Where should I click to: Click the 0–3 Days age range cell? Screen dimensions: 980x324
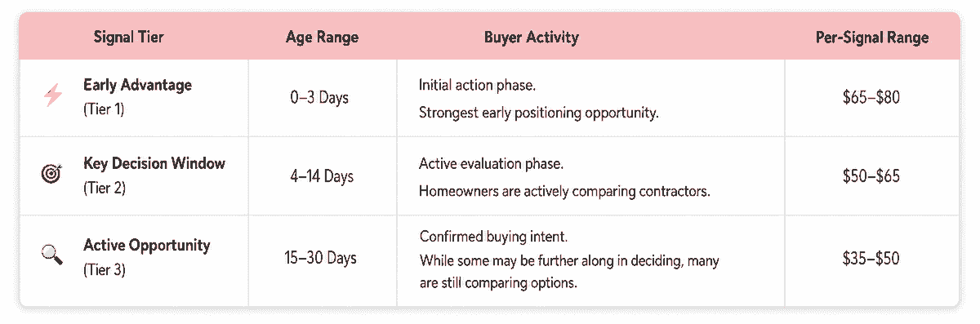[x=319, y=98]
